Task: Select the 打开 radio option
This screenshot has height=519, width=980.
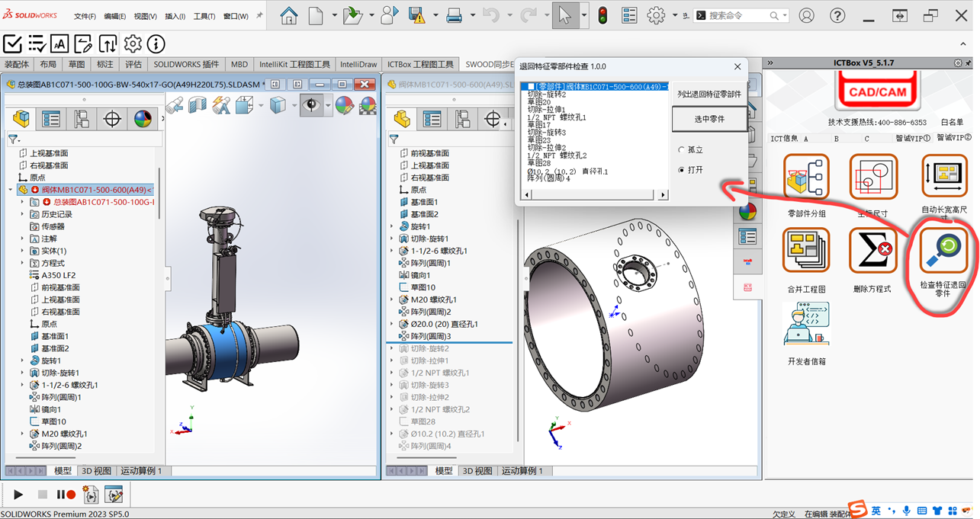Action: coord(682,170)
